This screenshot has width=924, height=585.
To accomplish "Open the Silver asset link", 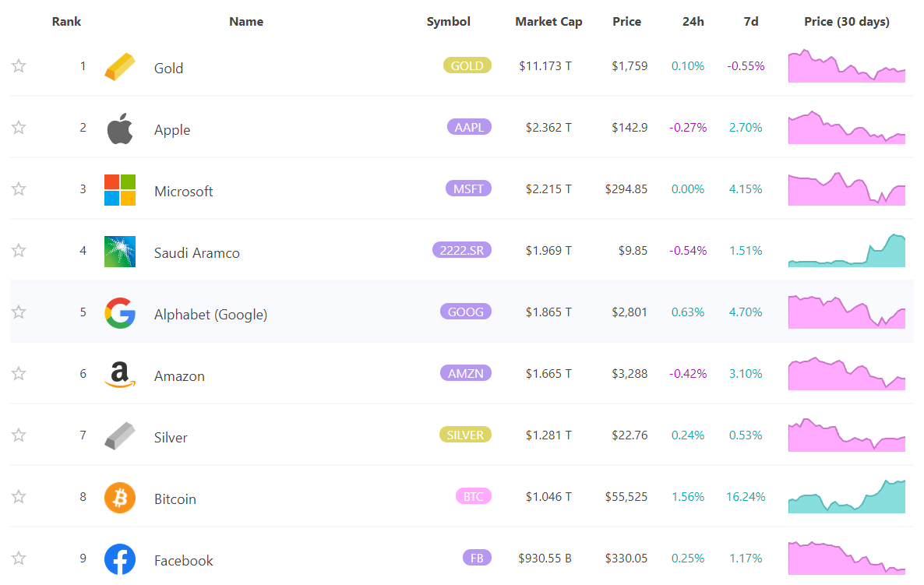I will (171, 438).
